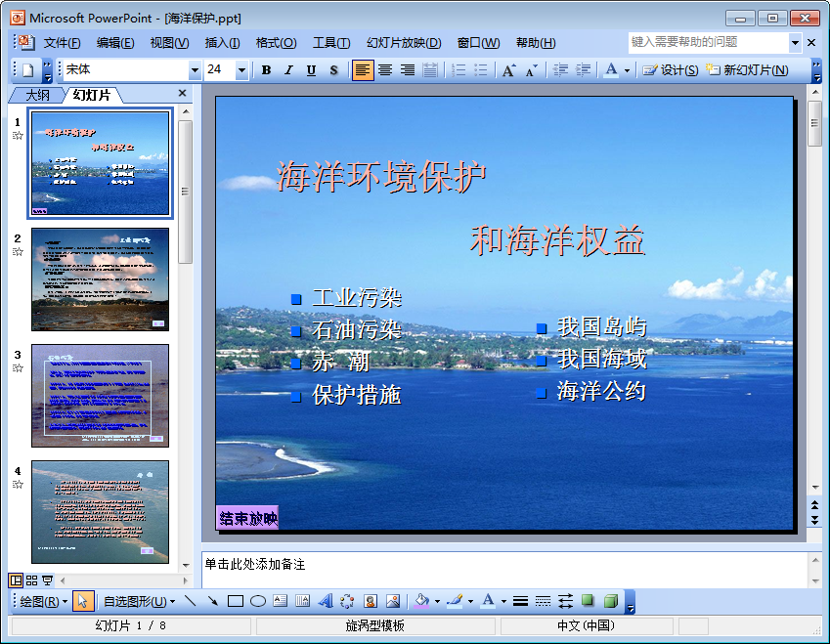
Task: Set paragraph to center alignment
Action: click(x=385, y=69)
